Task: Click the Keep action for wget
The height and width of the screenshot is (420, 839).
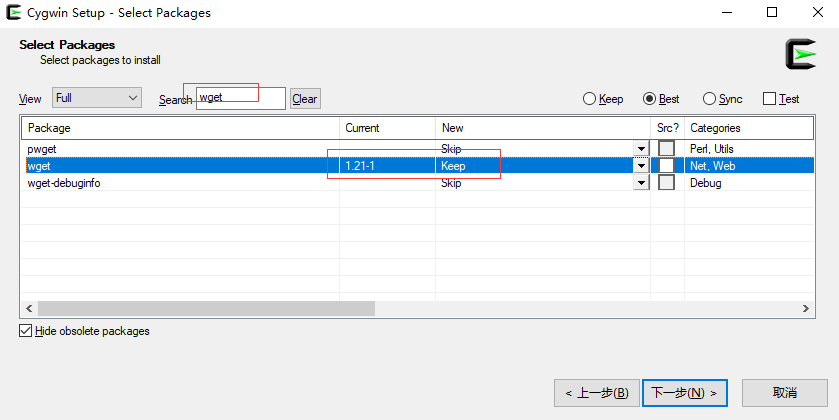Action: (453, 166)
